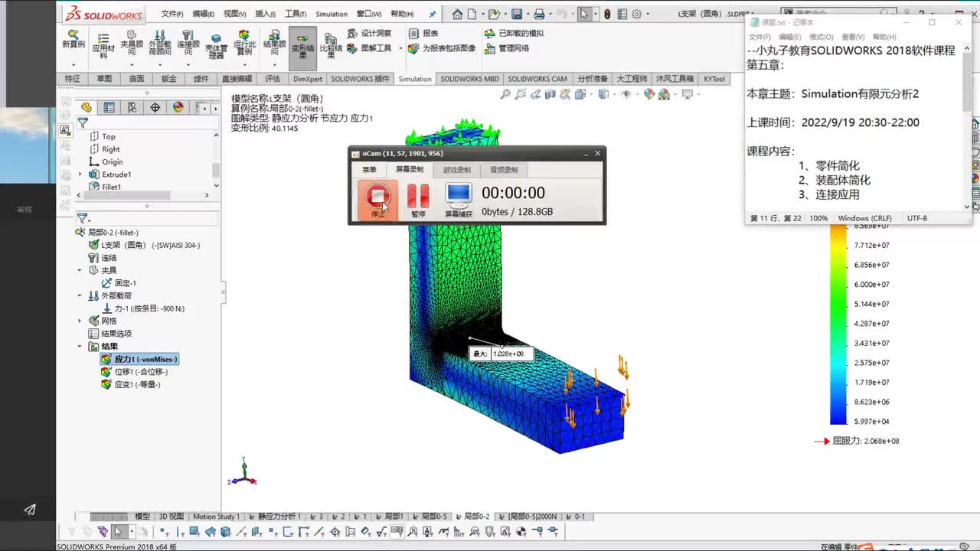
Task: Click the oCam red record/stop button
Action: (x=378, y=201)
